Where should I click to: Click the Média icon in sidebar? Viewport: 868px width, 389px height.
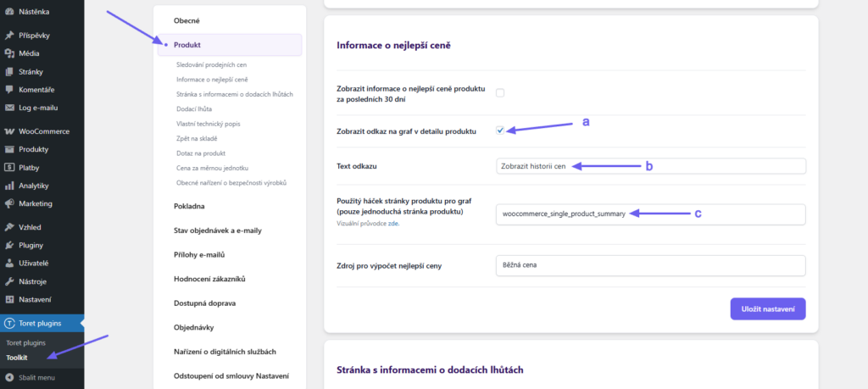tap(8, 53)
